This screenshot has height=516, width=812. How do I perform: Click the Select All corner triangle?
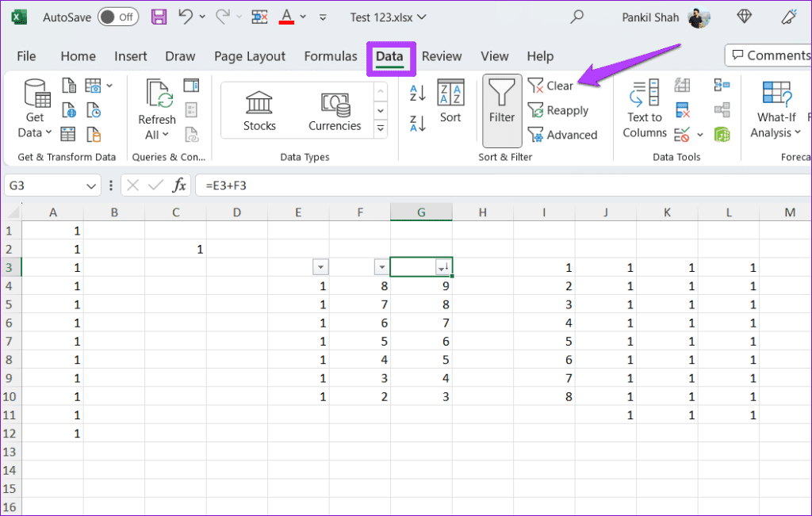tap(13, 212)
